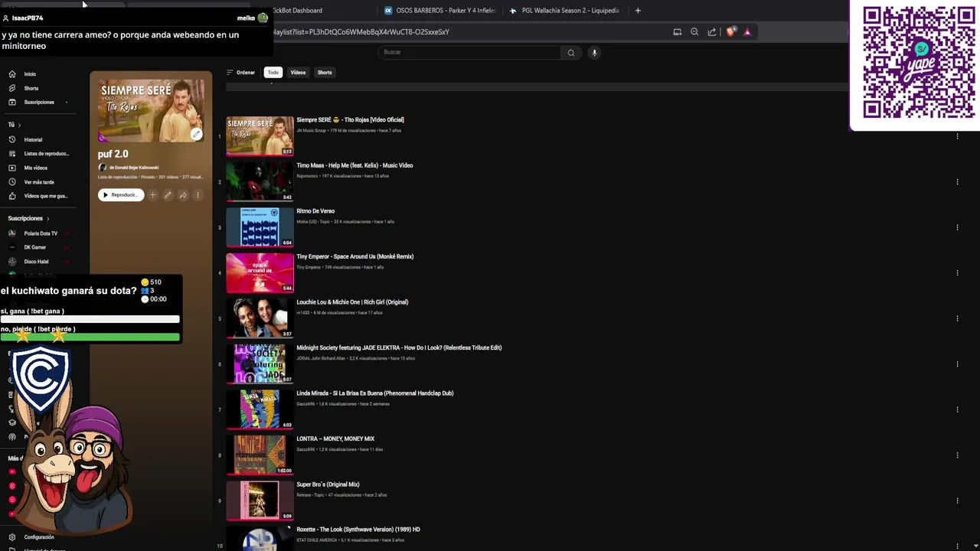Select the Todo filter chip

[273, 73]
